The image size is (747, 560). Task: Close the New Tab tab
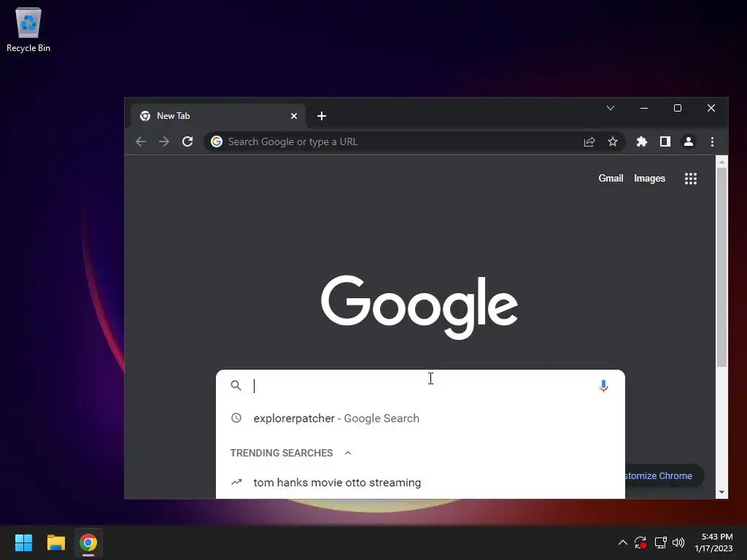[x=294, y=116]
